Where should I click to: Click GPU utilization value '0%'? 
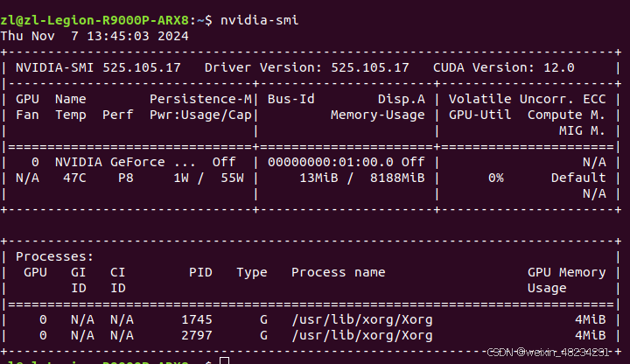tap(496, 178)
